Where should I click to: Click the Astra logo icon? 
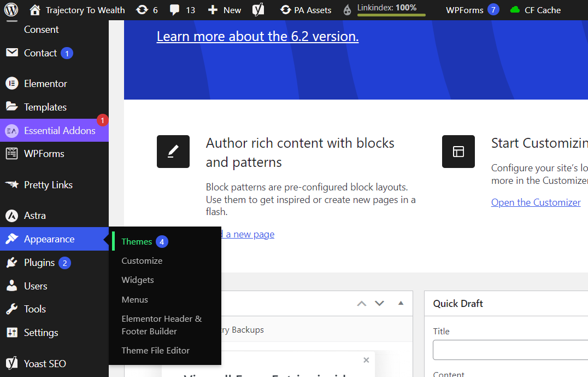point(12,216)
